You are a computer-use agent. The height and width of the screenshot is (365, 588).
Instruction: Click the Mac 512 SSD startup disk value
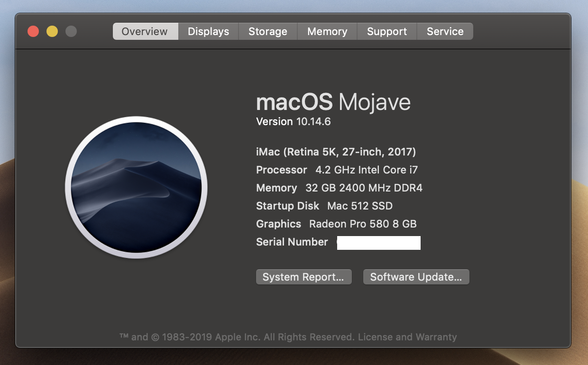(360, 206)
